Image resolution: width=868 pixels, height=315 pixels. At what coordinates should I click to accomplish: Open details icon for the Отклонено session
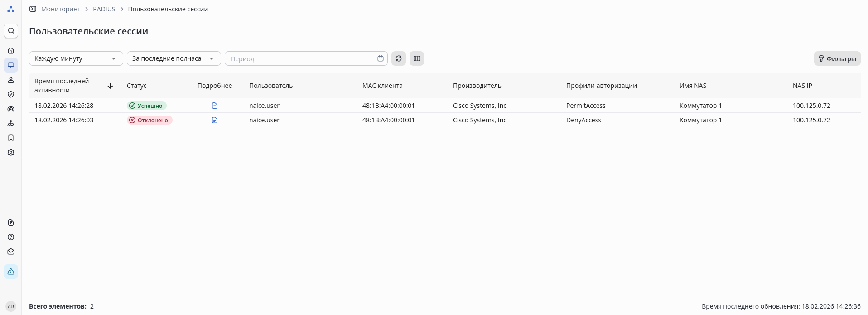click(215, 120)
